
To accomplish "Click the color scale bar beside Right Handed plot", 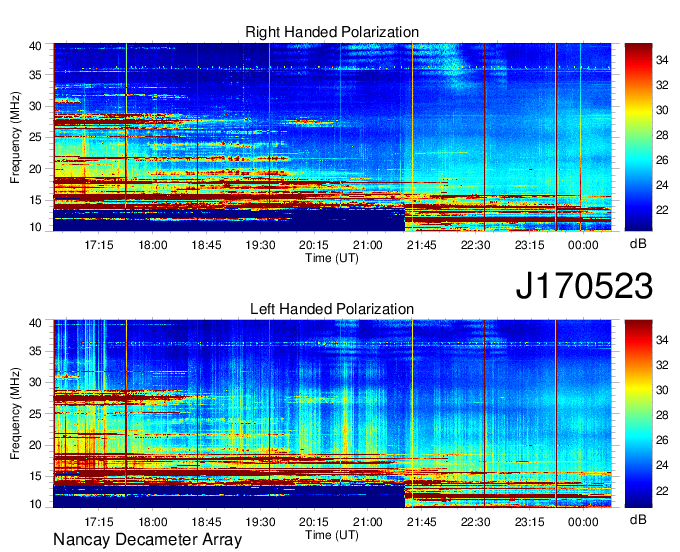I will (638, 137).
